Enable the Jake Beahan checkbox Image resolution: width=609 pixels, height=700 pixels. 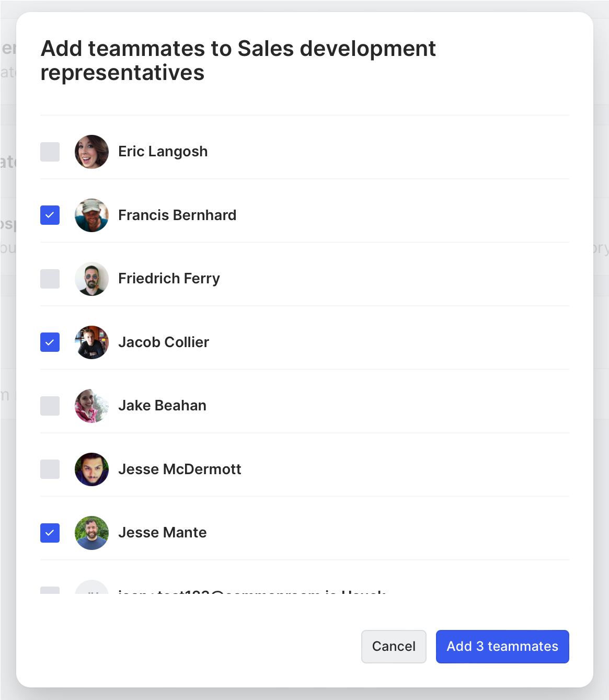(50, 406)
